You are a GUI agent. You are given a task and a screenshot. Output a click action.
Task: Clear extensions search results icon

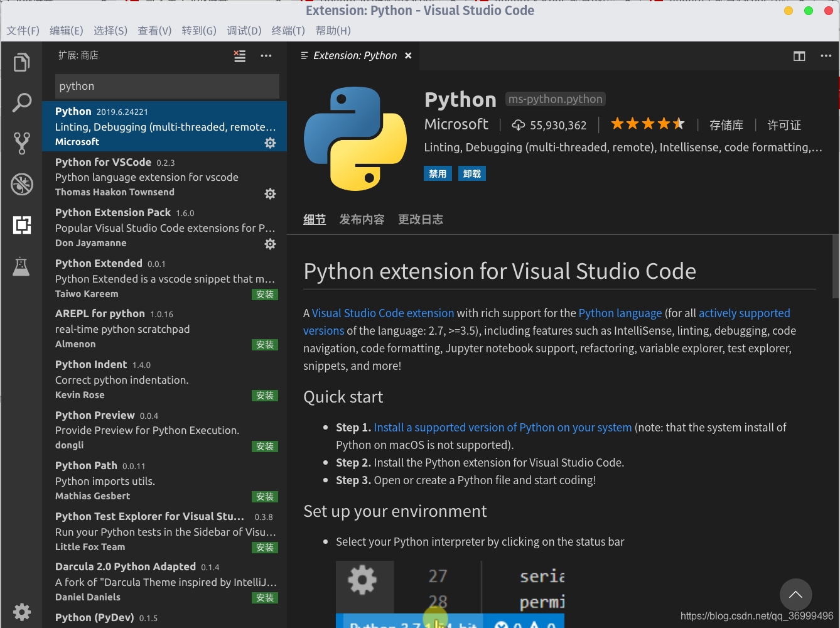coord(240,56)
